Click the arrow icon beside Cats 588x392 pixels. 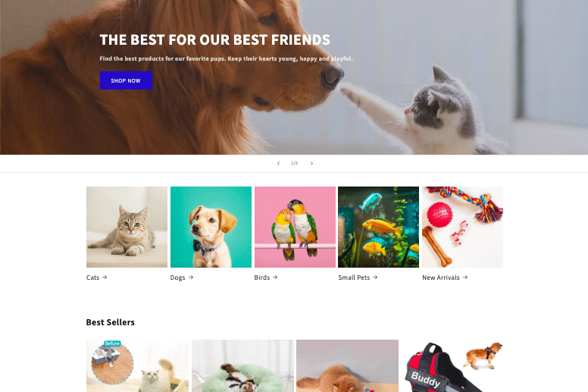tap(105, 278)
